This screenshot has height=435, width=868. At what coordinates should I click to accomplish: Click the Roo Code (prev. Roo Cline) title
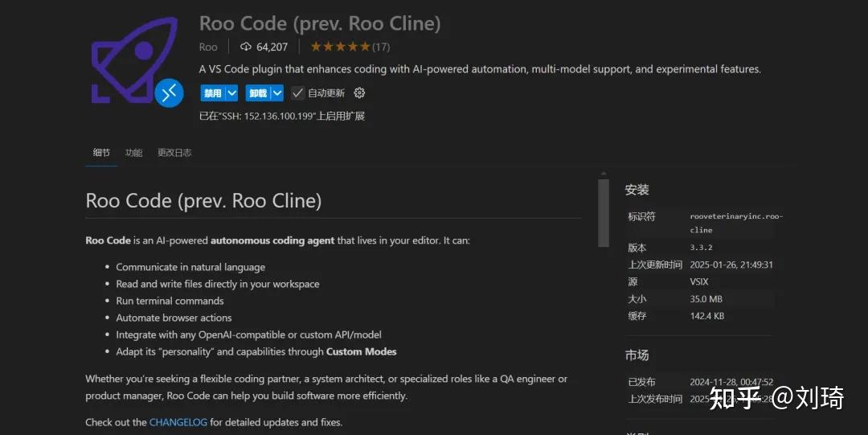click(x=320, y=23)
